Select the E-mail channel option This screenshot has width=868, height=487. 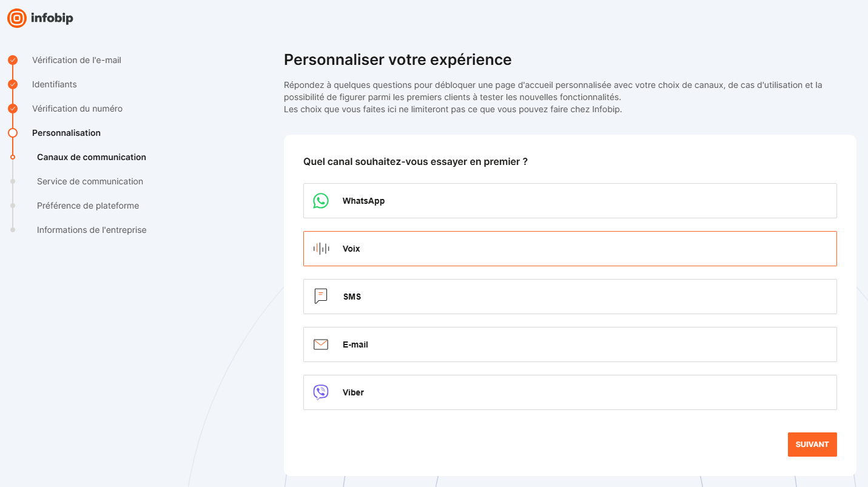pos(570,344)
